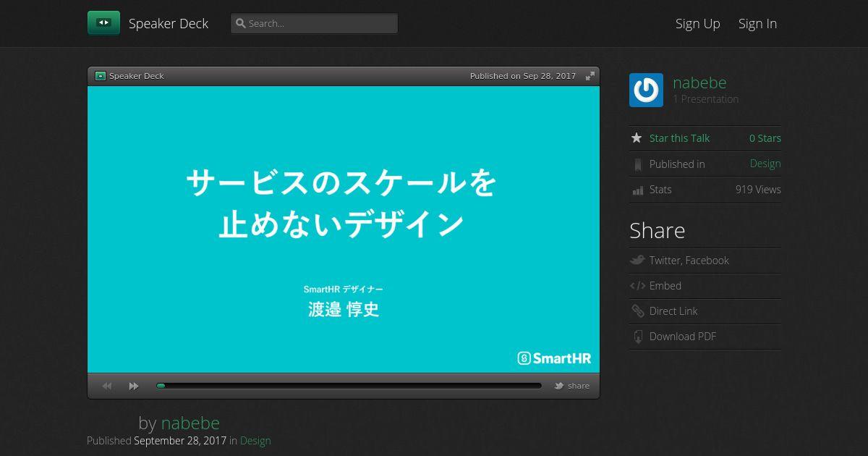This screenshot has height=456, width=868.
Task: Open nabebe author link below player
Action: tap(190, 423)
